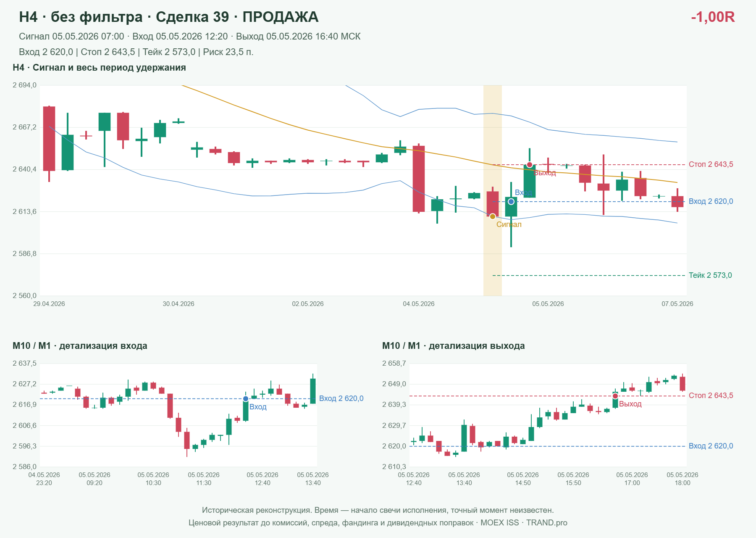
Task: Click the 'Тейк 2 573,0' label on H4 chart
Action: click(710, 275)
